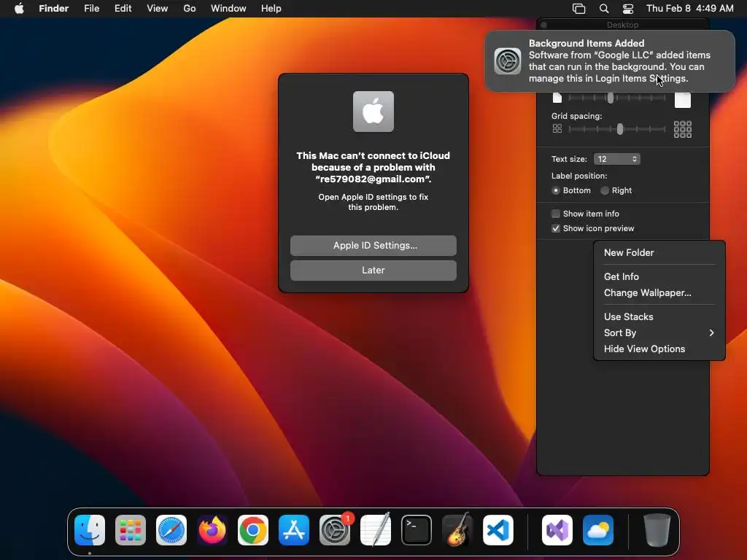
Task: Open Finder from the Dock
Action: coord(90,530)
